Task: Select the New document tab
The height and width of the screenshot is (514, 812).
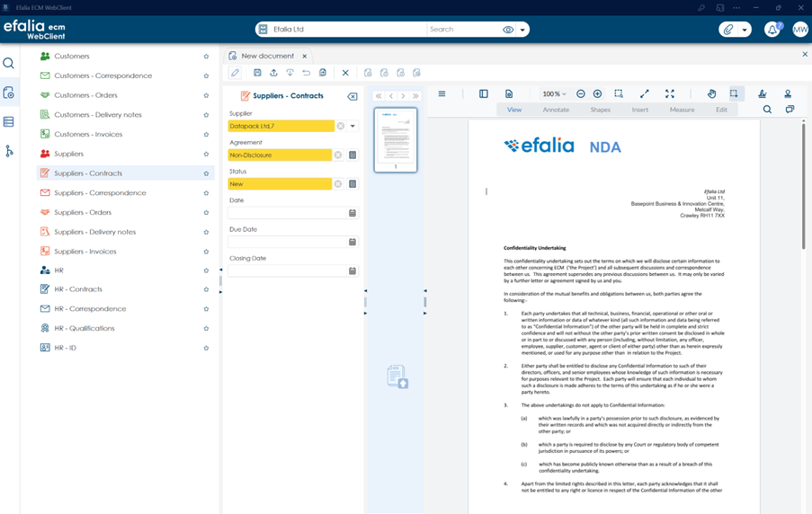Action: (x=267, y=56)
